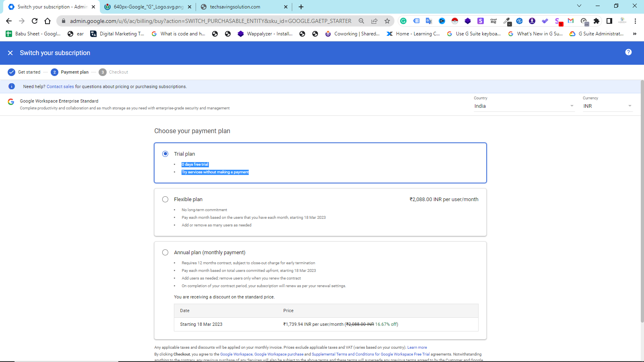
Task: Click the purple S square extension icon
Action: [481, 21]
